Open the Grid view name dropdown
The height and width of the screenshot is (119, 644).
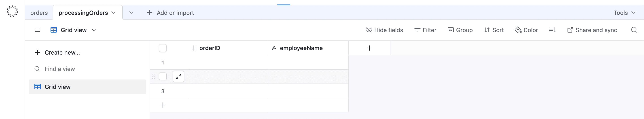pyautogui.click(x=94, y=30)
